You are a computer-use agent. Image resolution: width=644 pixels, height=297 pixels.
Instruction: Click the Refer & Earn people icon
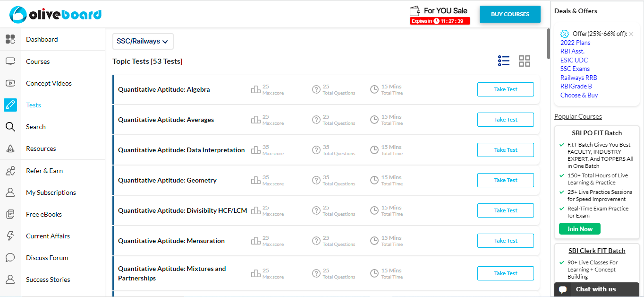pos(10,171)
